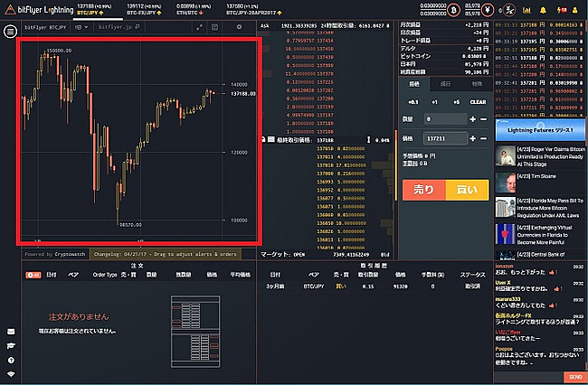Open the notification bell
The image size is (588, 385).
pyautogui.click(x=543, y=10)
